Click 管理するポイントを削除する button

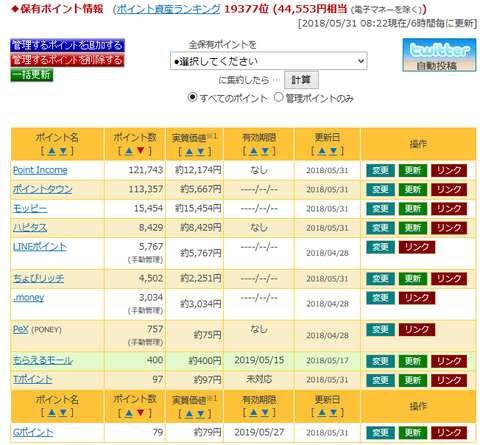pos(67,60)
